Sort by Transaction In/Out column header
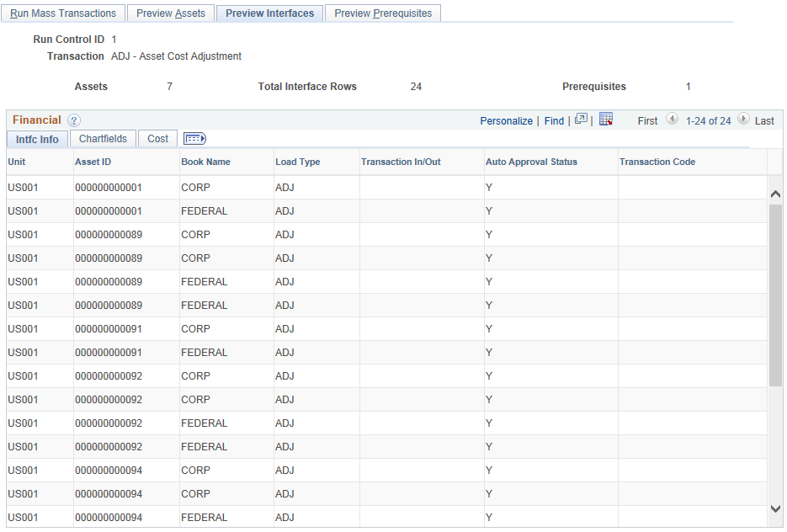787x532 pixels. (x=401, y=162)
